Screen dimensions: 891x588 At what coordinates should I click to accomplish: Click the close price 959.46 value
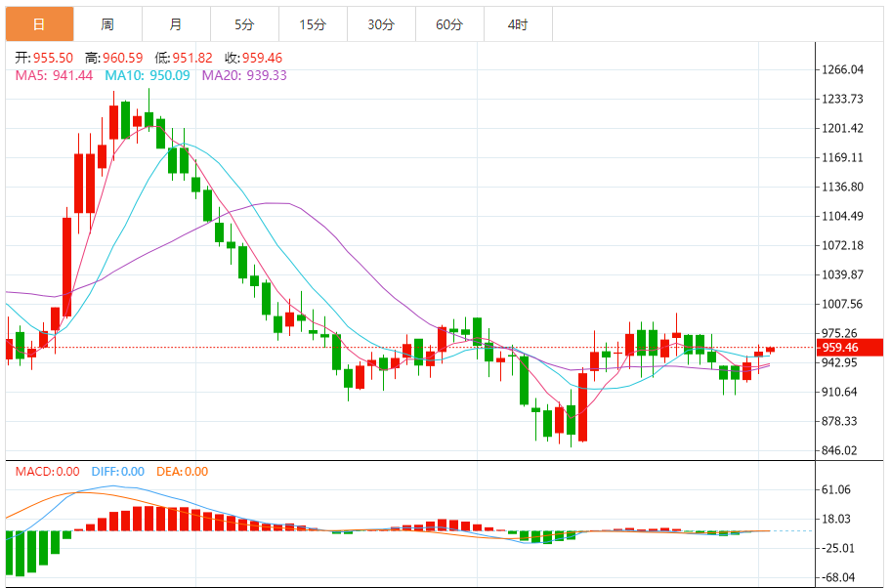point(262,58)
